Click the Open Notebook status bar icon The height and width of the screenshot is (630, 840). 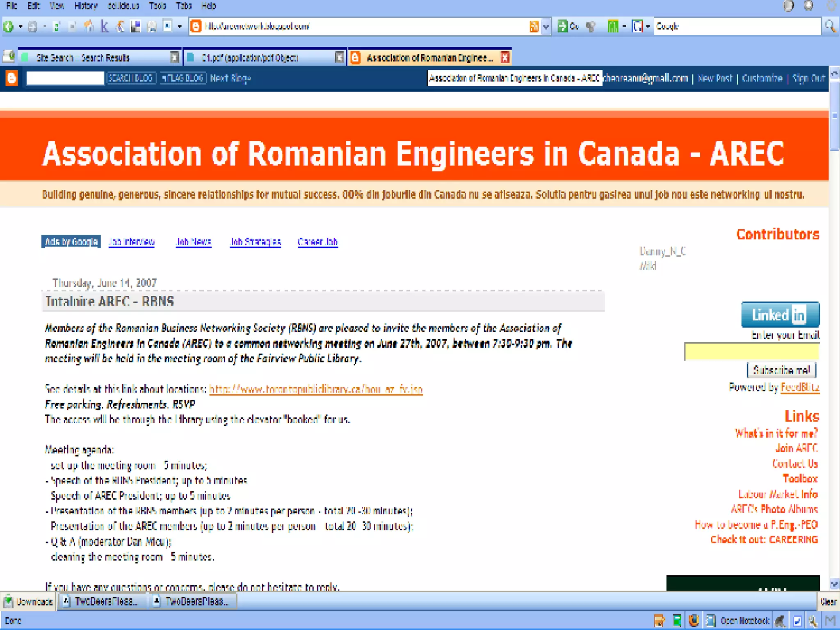click(711, 621)
